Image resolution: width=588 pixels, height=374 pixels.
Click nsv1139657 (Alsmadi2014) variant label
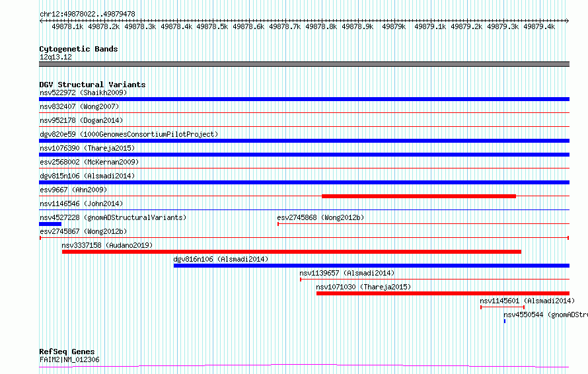point(347,273)
